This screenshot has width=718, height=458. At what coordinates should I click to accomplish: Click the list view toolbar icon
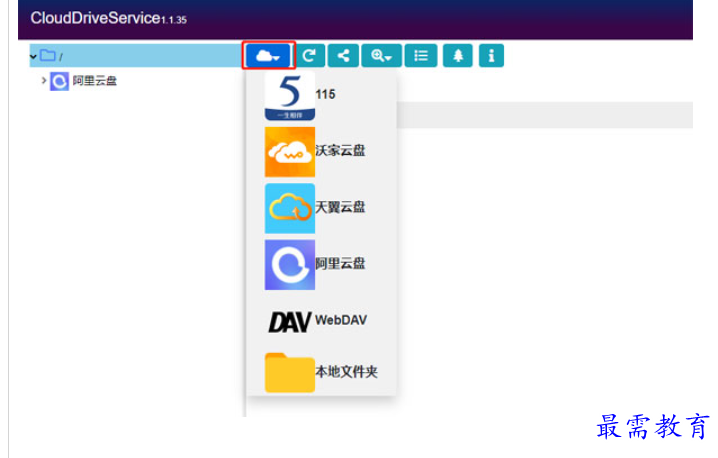421,56
